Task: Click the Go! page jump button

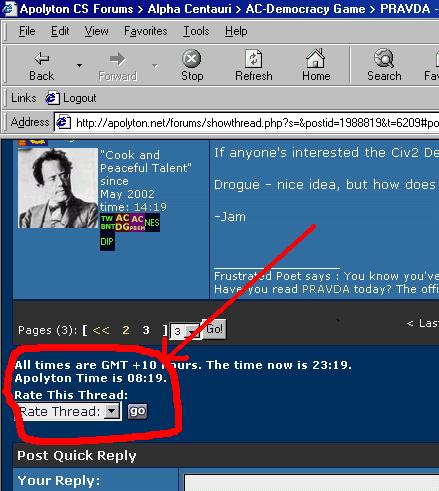Action: (x=215, y=329)
